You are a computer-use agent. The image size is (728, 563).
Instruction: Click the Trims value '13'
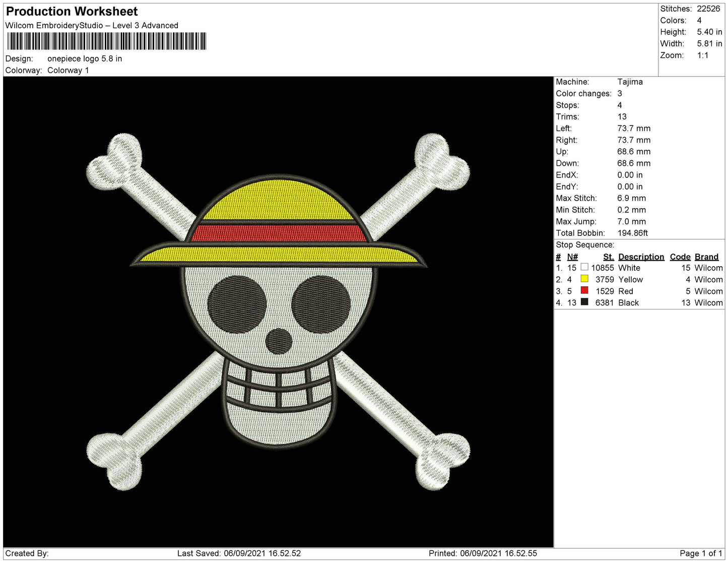tap(622, 116)
